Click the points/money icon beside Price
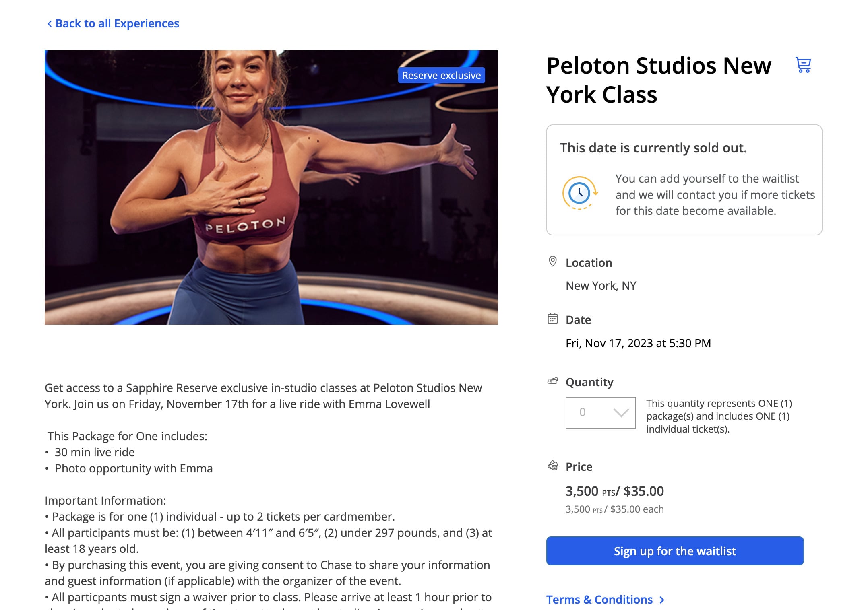 click(x=552, y=465)
